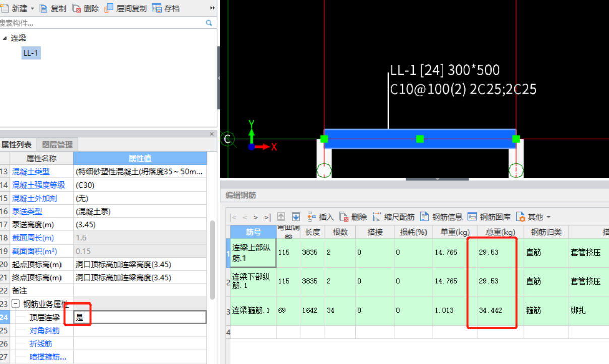The image size is (609, 364).
Task: Open 钢筋信息 (rebar info) from the toolbar
Action: point(424,217)
